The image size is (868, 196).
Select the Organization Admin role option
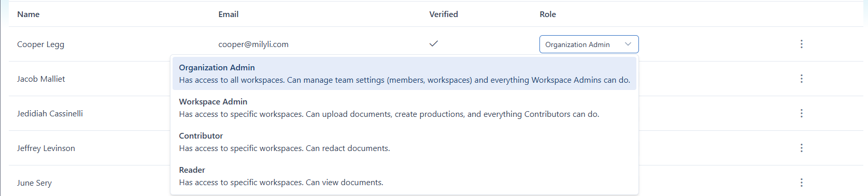(404, 73)
